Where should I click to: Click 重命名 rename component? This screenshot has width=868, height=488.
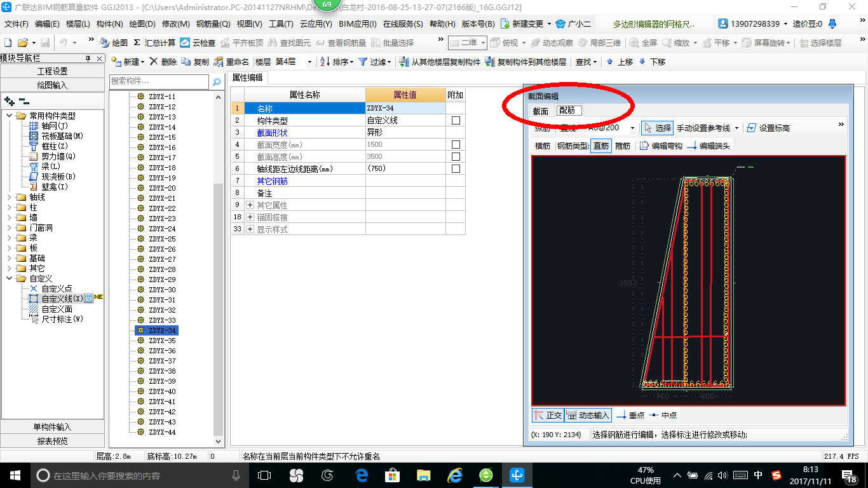point(231,62)
